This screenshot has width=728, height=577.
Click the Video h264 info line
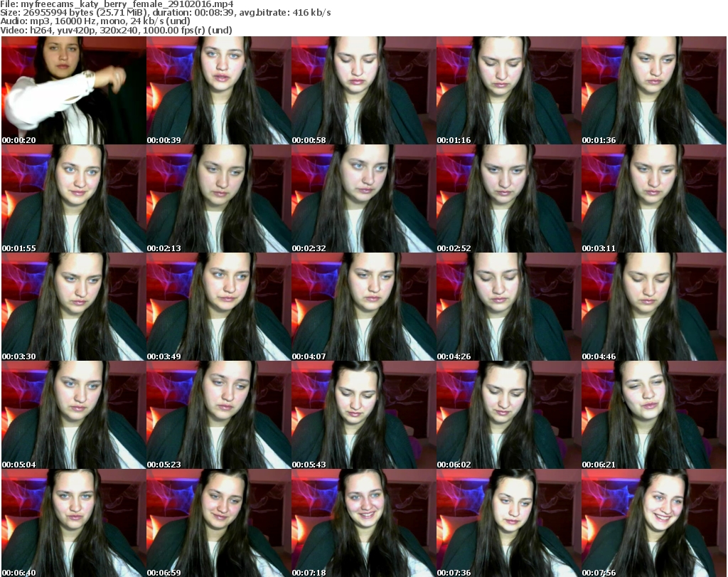[116, 30]
